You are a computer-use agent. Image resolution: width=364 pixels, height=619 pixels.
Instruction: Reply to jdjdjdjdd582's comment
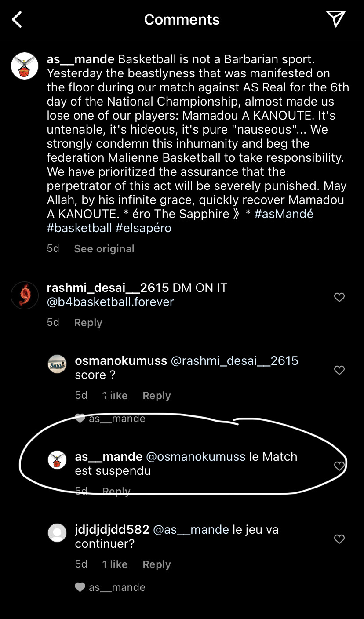[157, 564]
